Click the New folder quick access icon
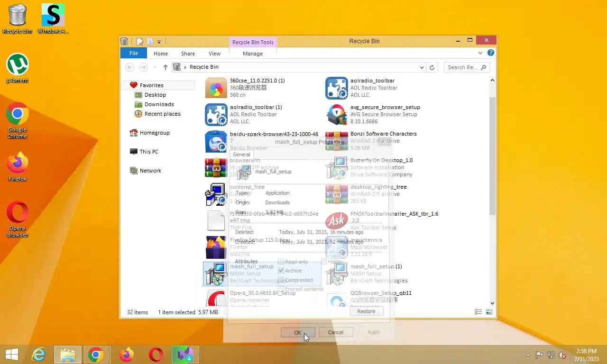This screenshot has width=607, height=364. pyautogui.click(x=150, y=42)
